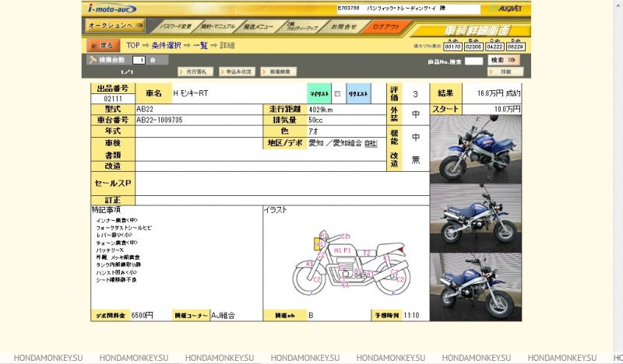623x364 pixels.
Task: Click the デポ間料金 value 6500円
Action: [x=142, y=315]
